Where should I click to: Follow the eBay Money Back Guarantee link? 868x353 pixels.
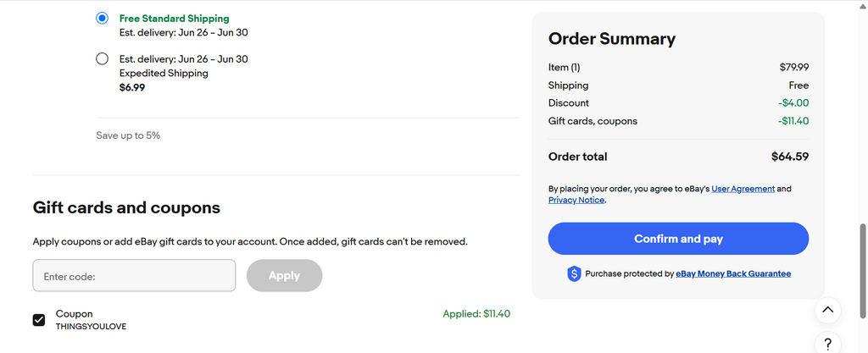pos(733,273)
